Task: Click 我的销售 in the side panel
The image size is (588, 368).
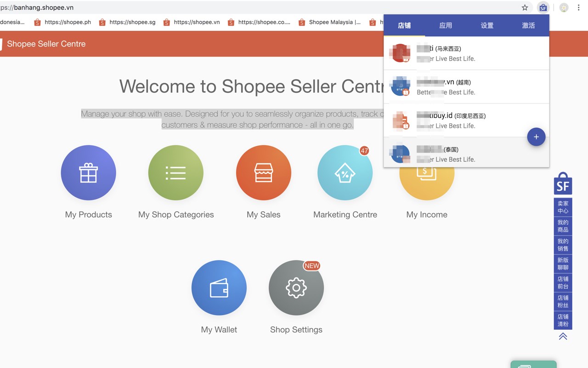Action: pos(563,245)
